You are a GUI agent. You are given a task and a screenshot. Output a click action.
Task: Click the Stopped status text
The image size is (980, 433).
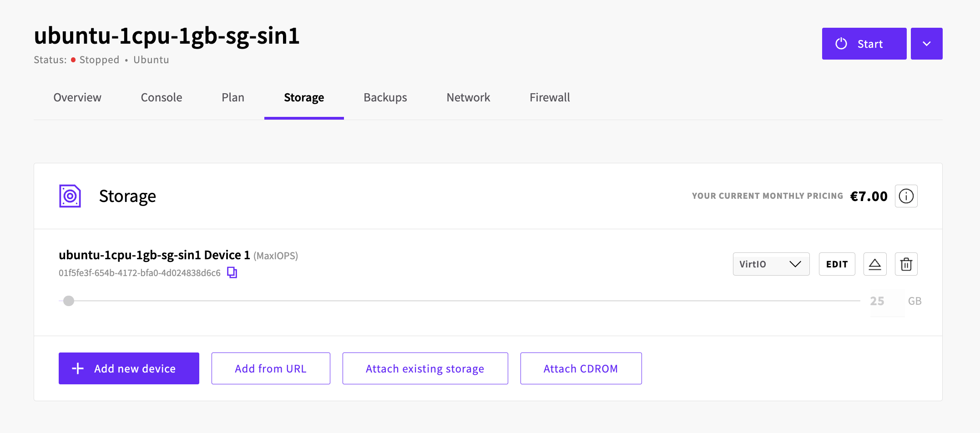click(99, 60)
